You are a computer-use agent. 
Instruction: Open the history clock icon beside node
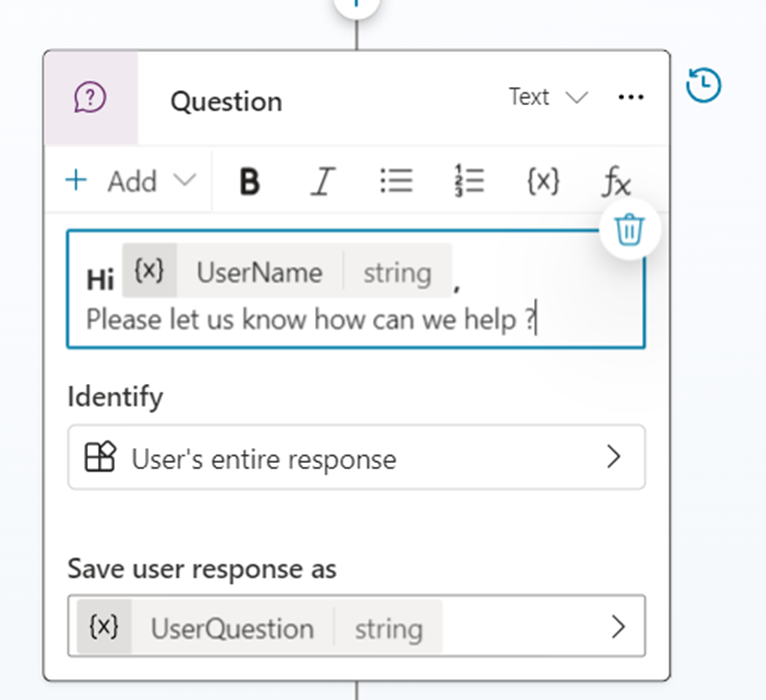coord(704,86)
